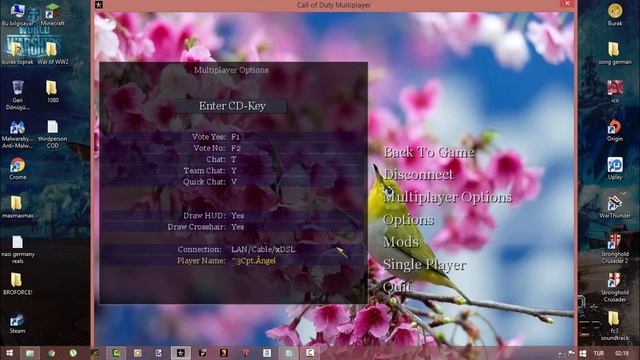Select Disconnect in the game menu
The image size is (640, 360).
pyautogui.click(x=418, y=175)
